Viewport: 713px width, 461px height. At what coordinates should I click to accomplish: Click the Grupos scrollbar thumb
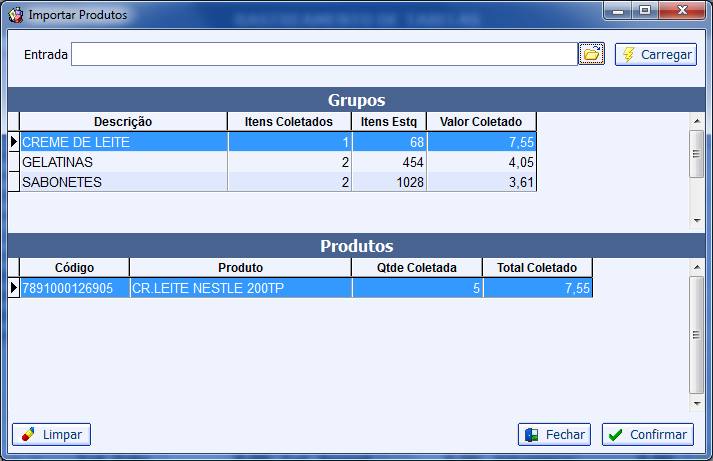click(697, 154)
